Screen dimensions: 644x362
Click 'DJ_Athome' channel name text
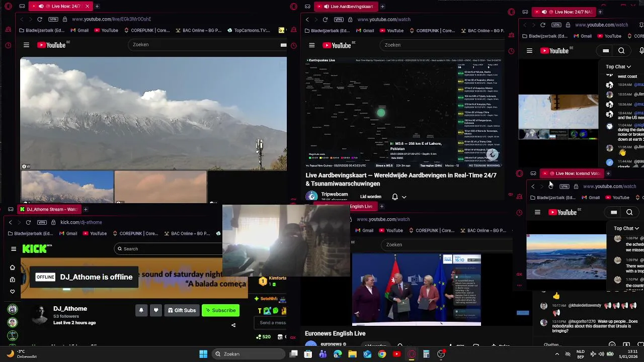pyautogui.click(x=70, y=309)
